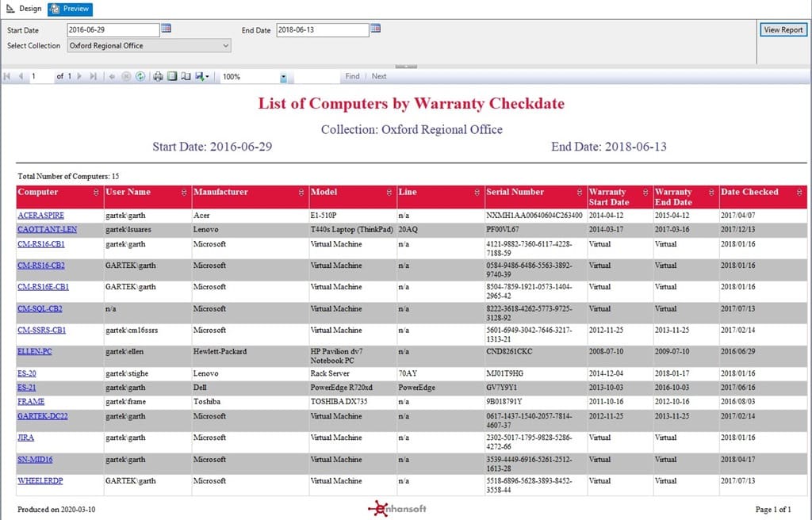Select serial number PF00VL67

[x=502, y=229]
